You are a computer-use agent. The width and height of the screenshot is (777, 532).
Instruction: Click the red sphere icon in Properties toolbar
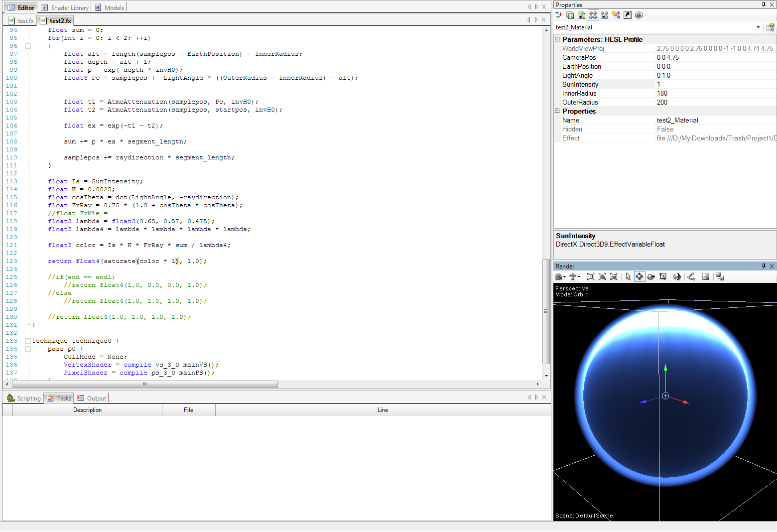(639, 15)
